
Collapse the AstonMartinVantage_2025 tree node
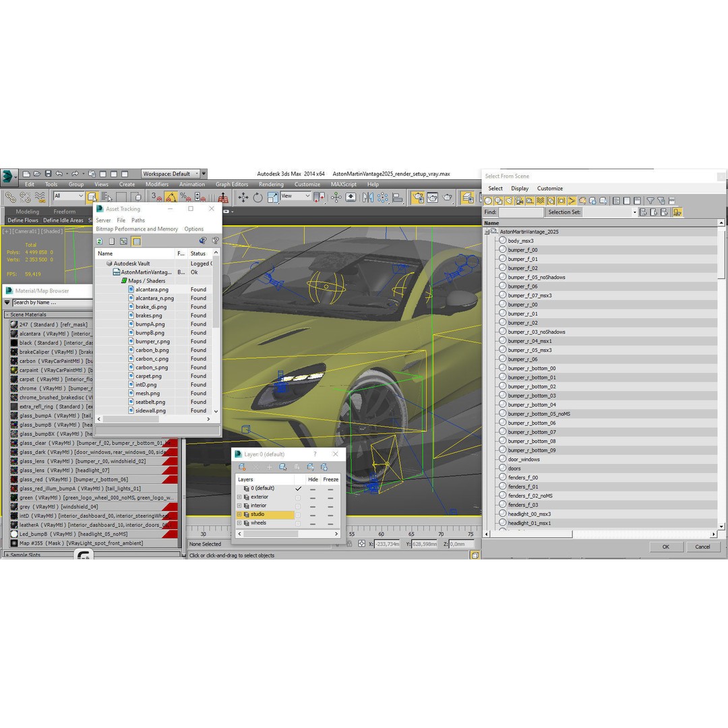point(487,232)
